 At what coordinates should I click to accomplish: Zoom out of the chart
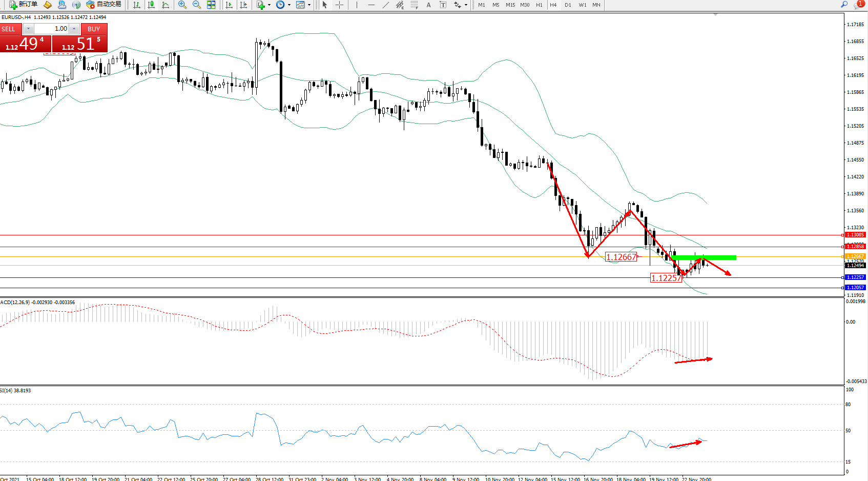click(196, 5)
